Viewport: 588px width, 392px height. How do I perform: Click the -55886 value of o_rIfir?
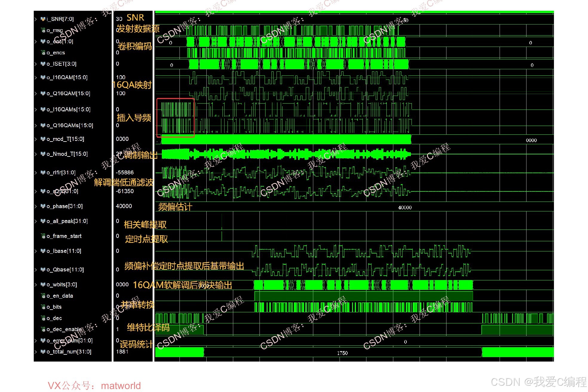tap(125, 173)
